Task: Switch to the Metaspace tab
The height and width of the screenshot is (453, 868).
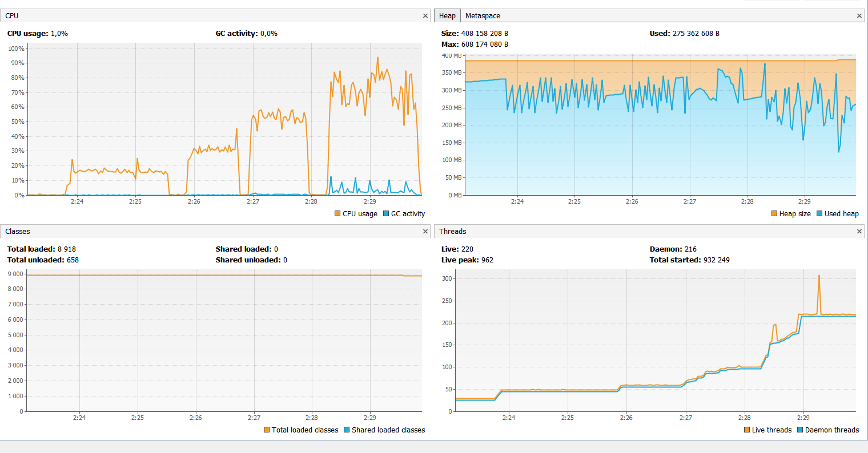Action: click(483, 16)
